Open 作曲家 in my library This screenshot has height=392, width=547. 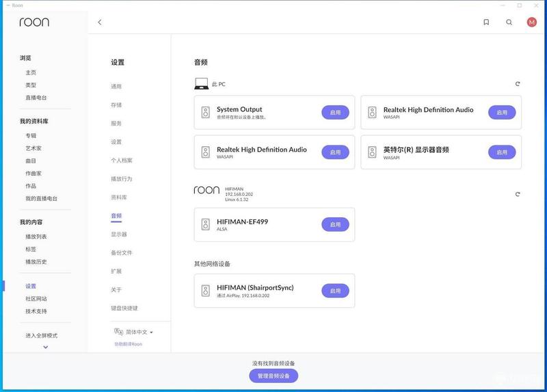[x=34, y=173]
